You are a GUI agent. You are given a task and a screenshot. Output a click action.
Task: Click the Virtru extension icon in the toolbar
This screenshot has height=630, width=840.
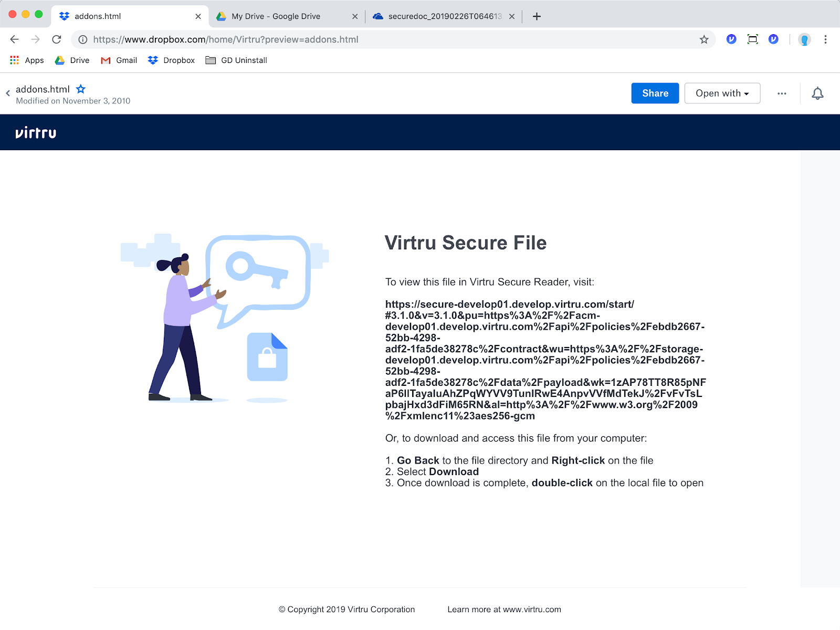coord(731,39)
